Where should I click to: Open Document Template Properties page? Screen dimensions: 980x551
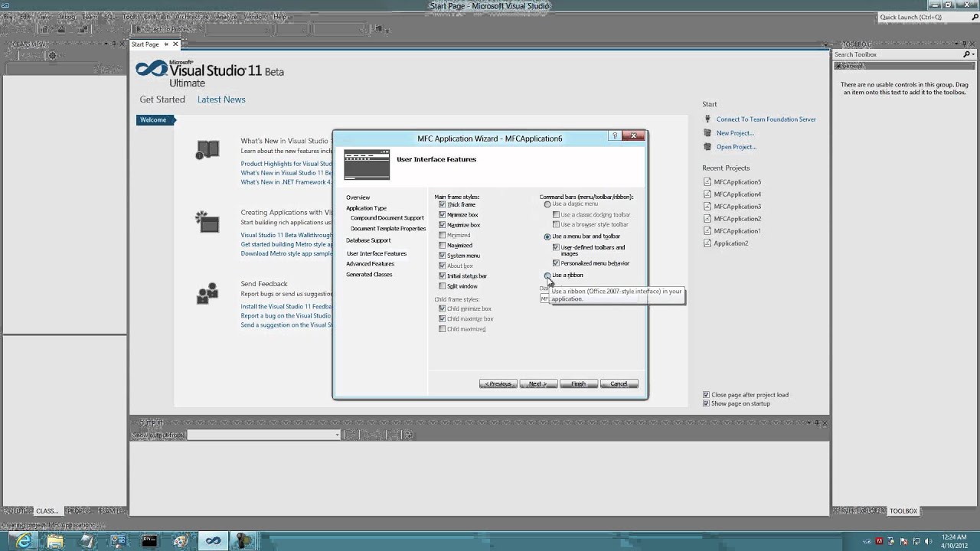point(388,229)
